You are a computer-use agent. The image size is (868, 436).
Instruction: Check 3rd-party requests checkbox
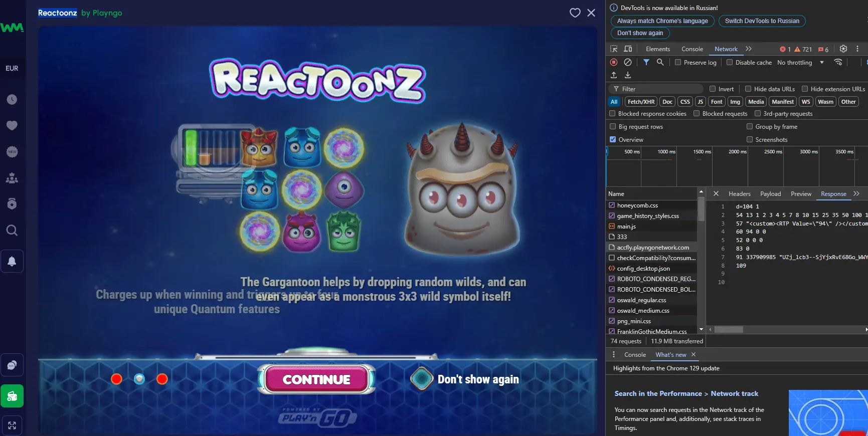pos(758,114)
